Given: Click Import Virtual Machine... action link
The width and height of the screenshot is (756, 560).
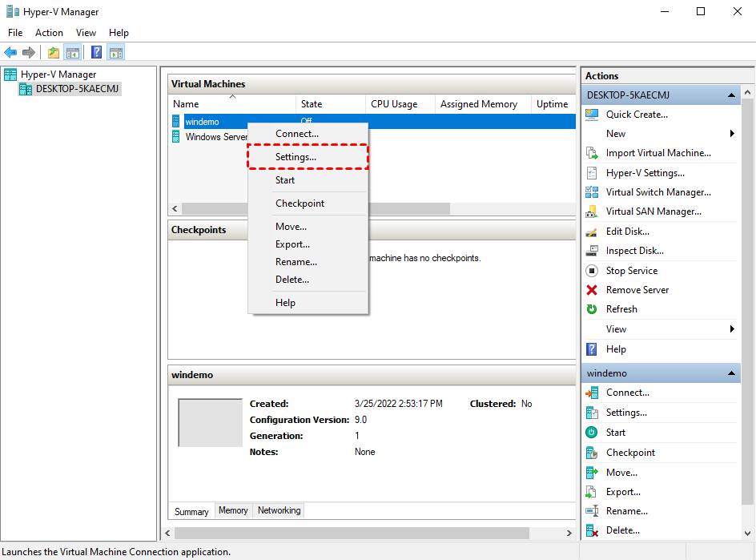Looking at the screenshot, I should tap(658, 153).
